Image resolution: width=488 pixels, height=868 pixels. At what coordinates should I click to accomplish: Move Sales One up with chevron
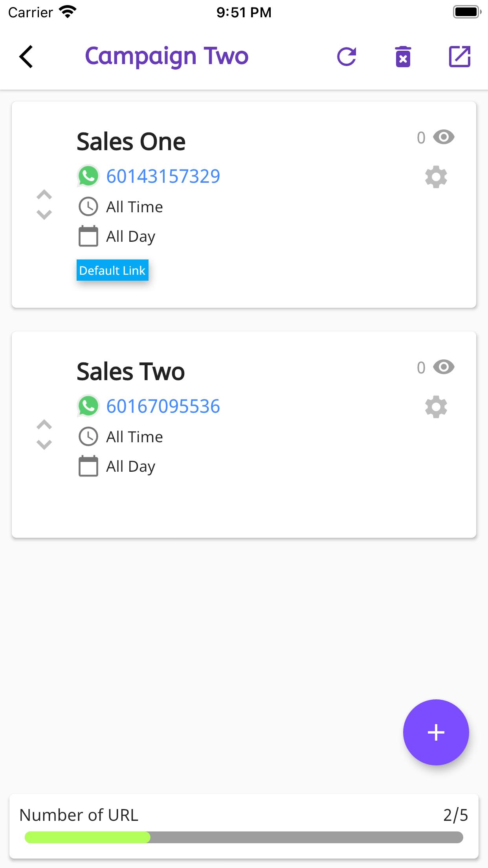point(44,195)
